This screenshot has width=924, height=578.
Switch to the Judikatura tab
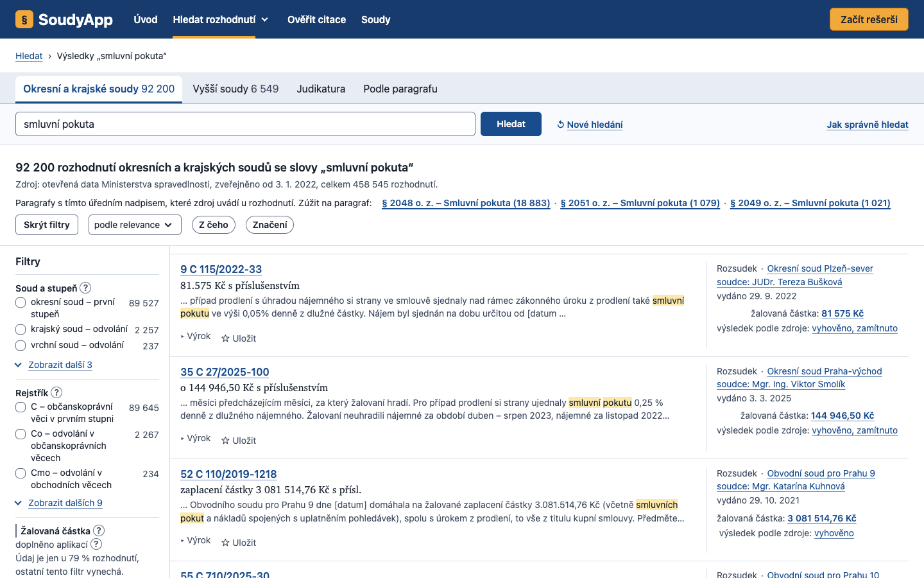coord(321,89)
